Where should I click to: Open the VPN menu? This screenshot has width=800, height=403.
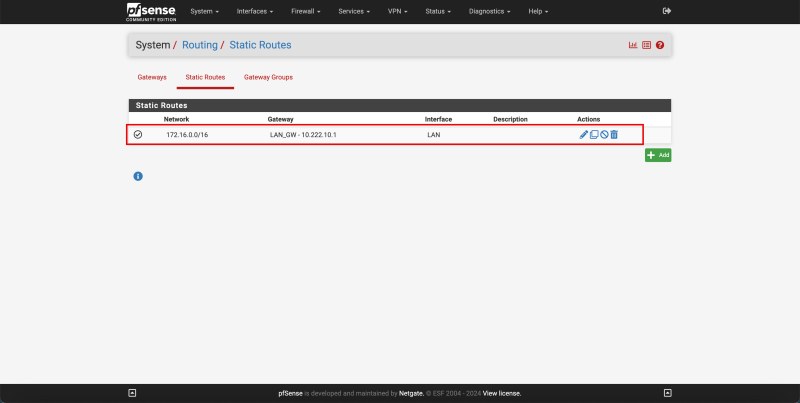401,11
